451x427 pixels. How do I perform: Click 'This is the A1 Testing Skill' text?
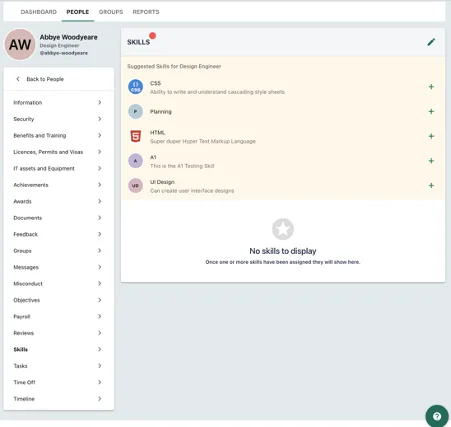point(182,166)
